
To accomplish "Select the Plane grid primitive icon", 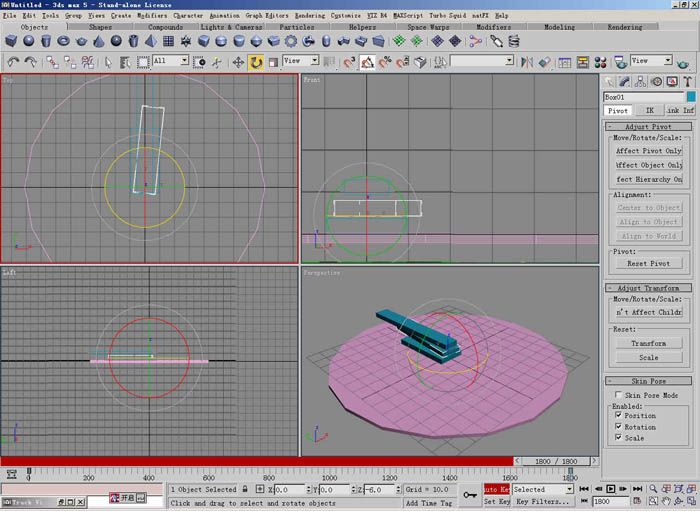I will (x=168, y=42).
